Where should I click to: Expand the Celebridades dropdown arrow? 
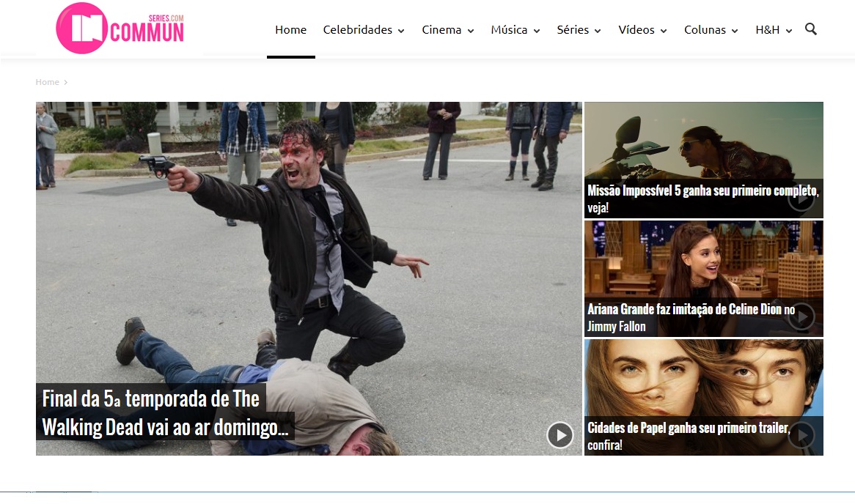[x=401, y=31]
